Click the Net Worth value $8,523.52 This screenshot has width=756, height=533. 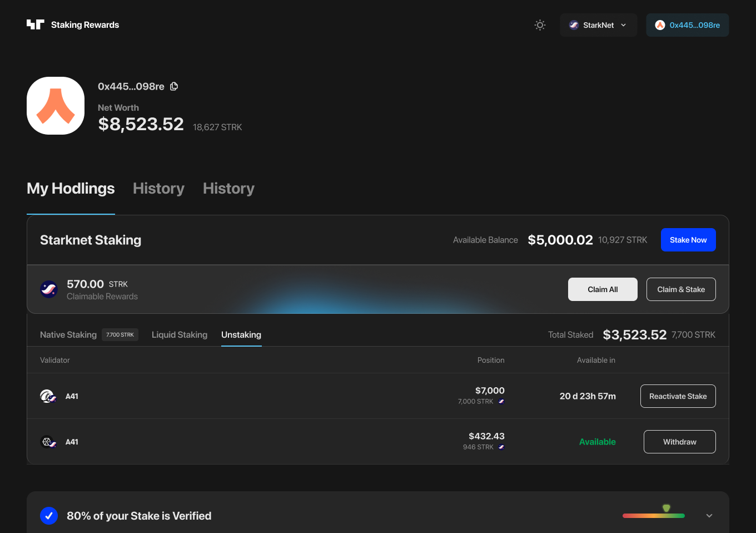[141, 124]
